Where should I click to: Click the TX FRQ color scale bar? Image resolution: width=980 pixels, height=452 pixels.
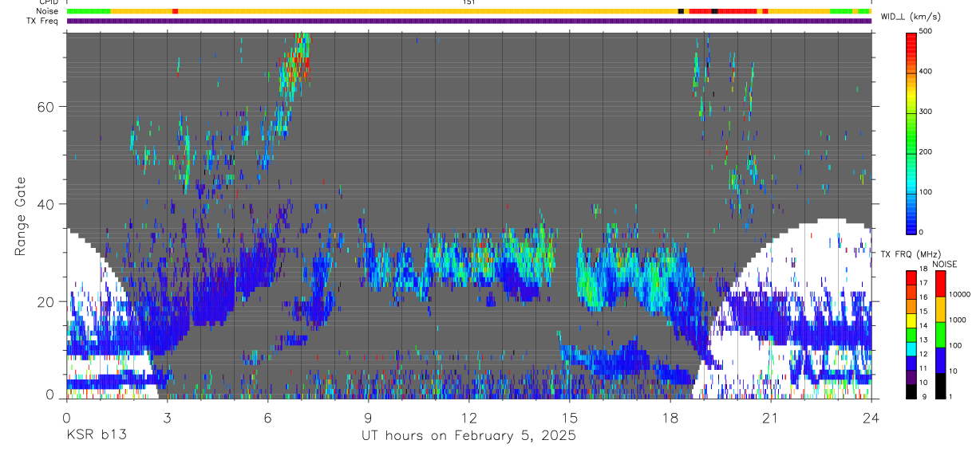point(911,334)
